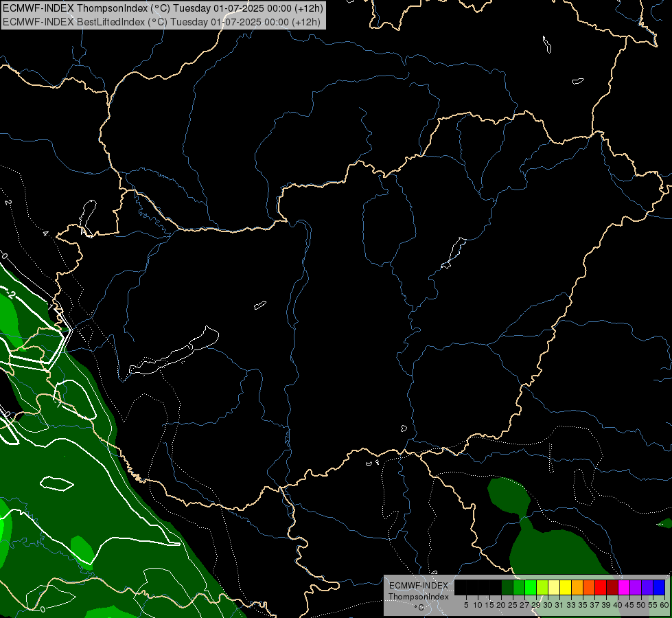Click the contour label 4 on the map
This screenshot has width=672, height=618.
point(45,233)
